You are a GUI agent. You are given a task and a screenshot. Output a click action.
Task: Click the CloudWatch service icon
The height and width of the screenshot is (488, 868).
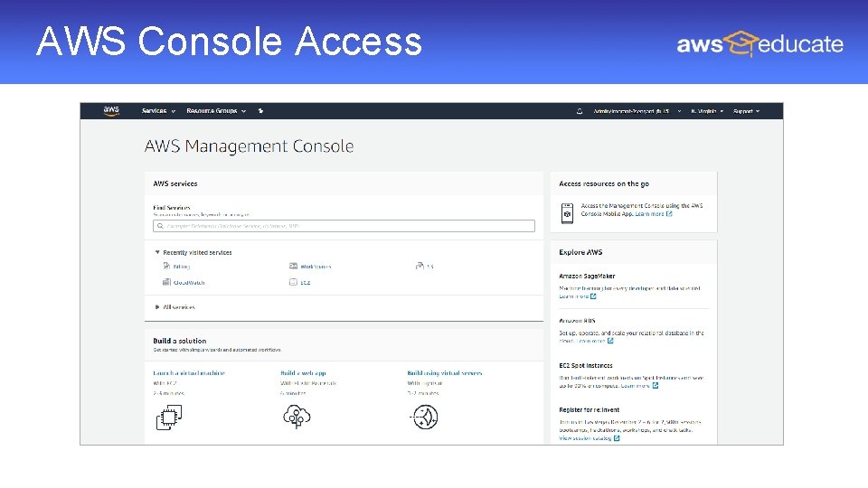coord(166,282)
